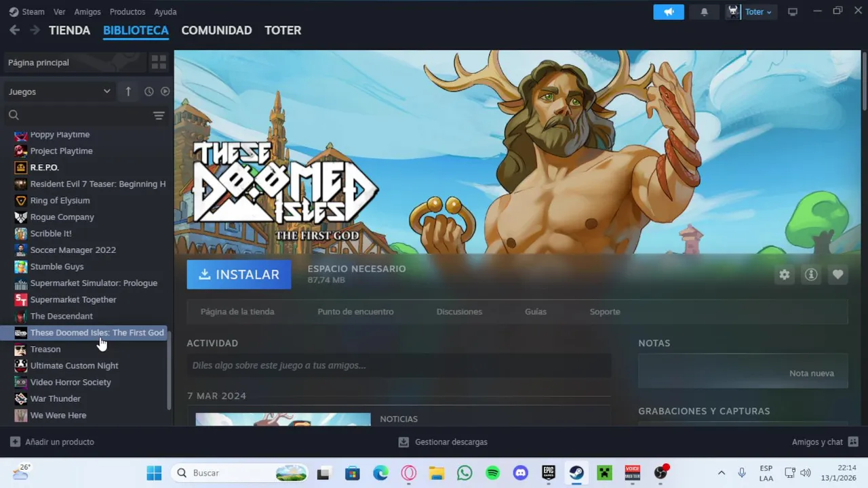
Task: Select Rogue Company in library
Action: pos(62,217)
